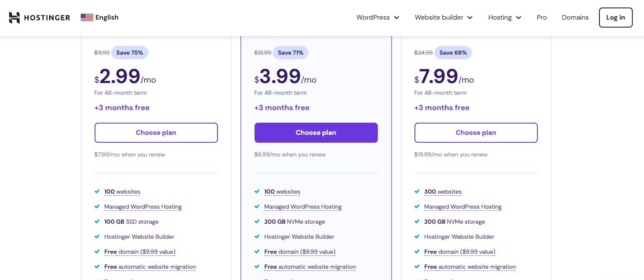
Task: Click Log in
Action: pos(616,17)
